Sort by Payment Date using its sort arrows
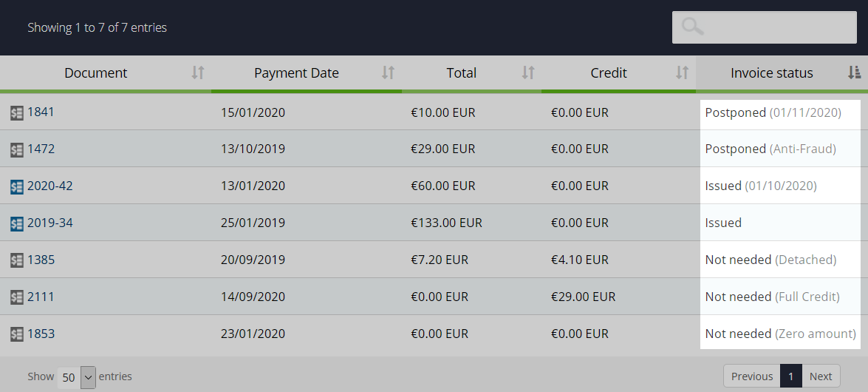This screenshot has width=868, height=392. click(388, 72)
